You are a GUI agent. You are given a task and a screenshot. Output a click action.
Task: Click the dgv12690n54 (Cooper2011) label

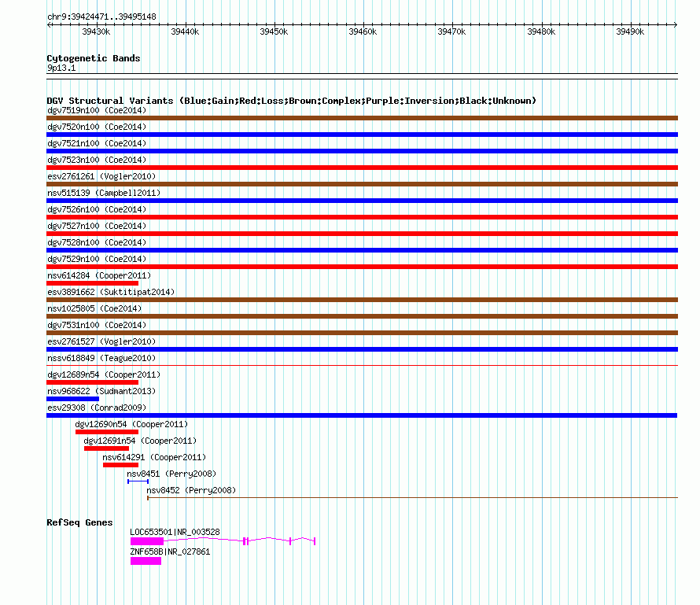coord(131,424)
